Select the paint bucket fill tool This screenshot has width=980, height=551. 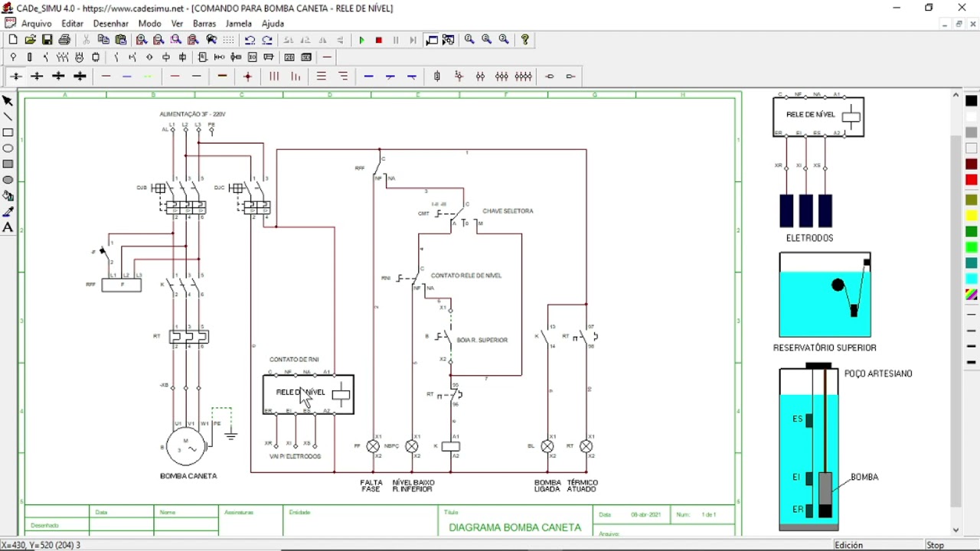pos(8,196)
